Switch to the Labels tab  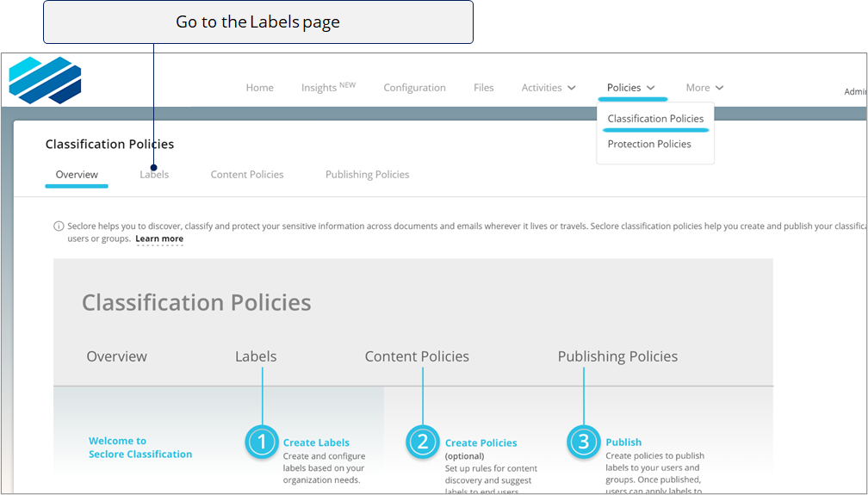(154, 175)
